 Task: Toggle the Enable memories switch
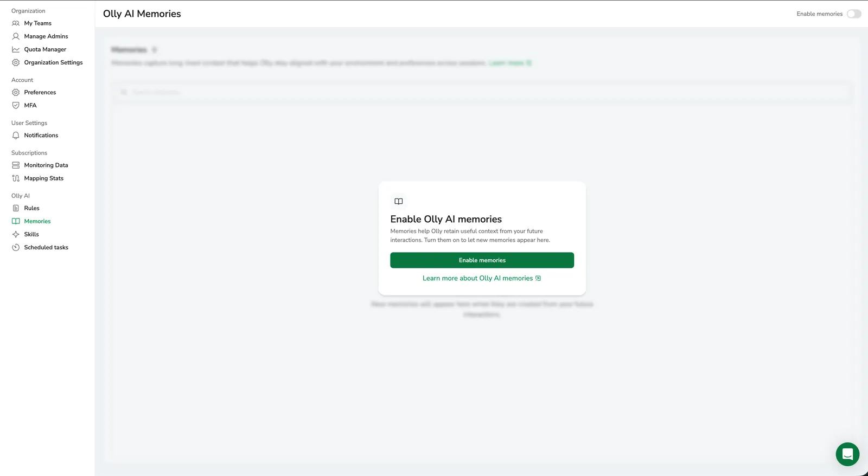tap(854, 14)
